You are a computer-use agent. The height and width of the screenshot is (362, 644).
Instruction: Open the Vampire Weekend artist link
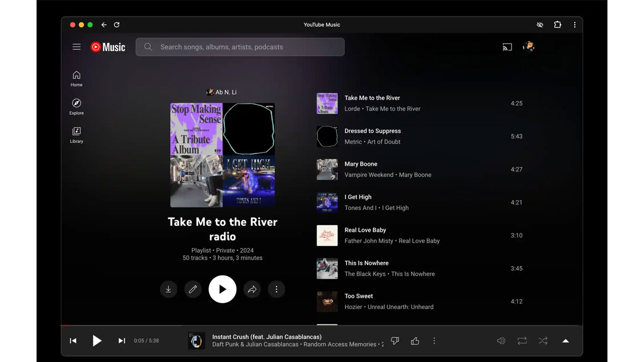pyautogui.click(x=369, y=175)
